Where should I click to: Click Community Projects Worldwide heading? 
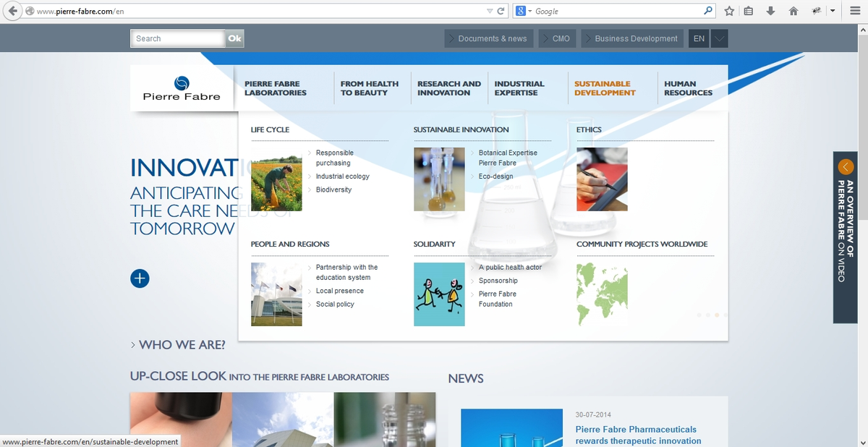pos(642,244)
